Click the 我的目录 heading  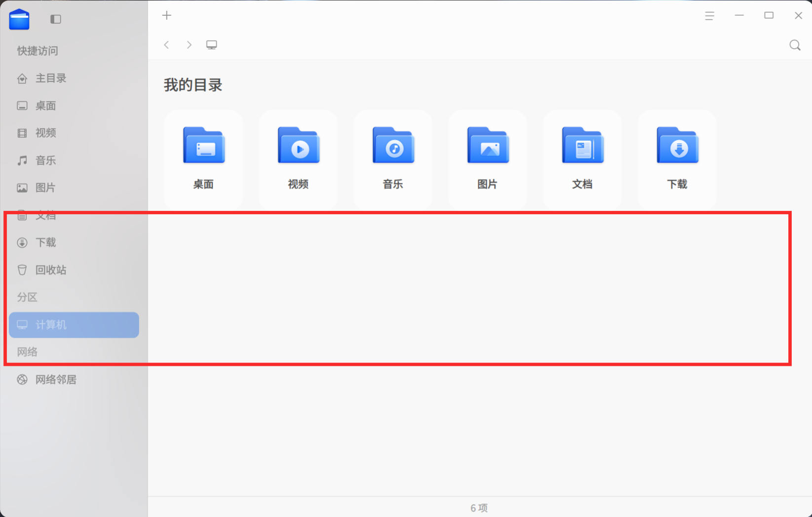[193, 85]
